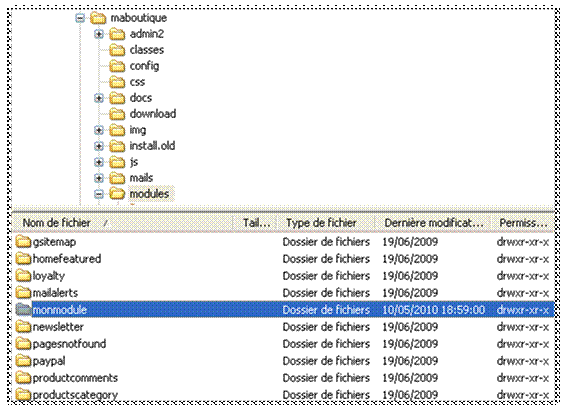Expand the docs folder node
This screenshot has width=566, height=411.
[99, 98]
